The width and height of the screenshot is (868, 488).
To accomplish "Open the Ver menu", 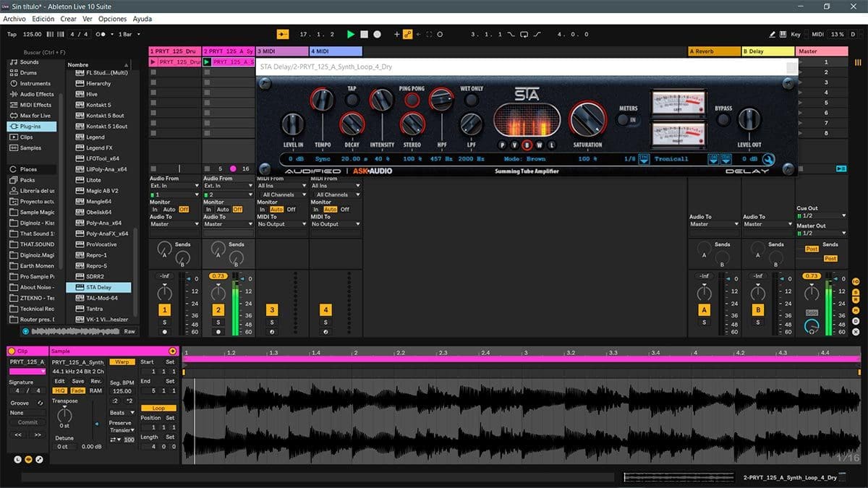I will click(88, 19).
